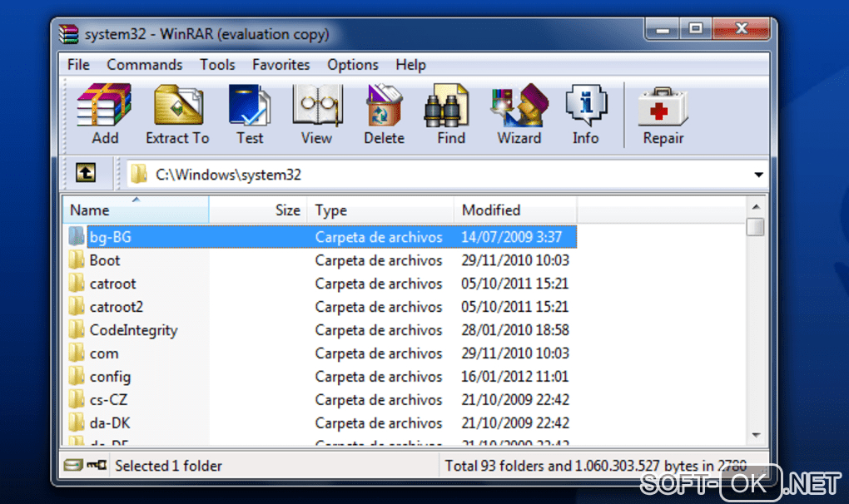Click the Delete files toolbar icon
This screenshot has height=504, width=849.
[384, 105]
